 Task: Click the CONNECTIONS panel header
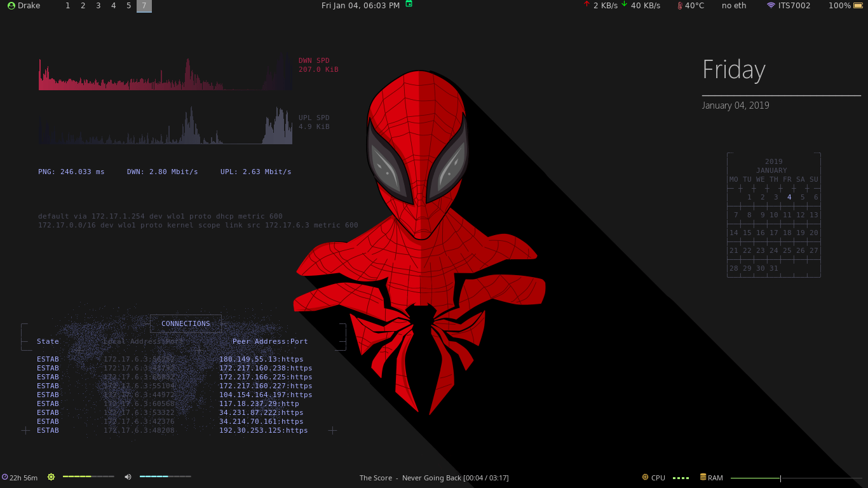pyautogui.click(x=186, y=323)
